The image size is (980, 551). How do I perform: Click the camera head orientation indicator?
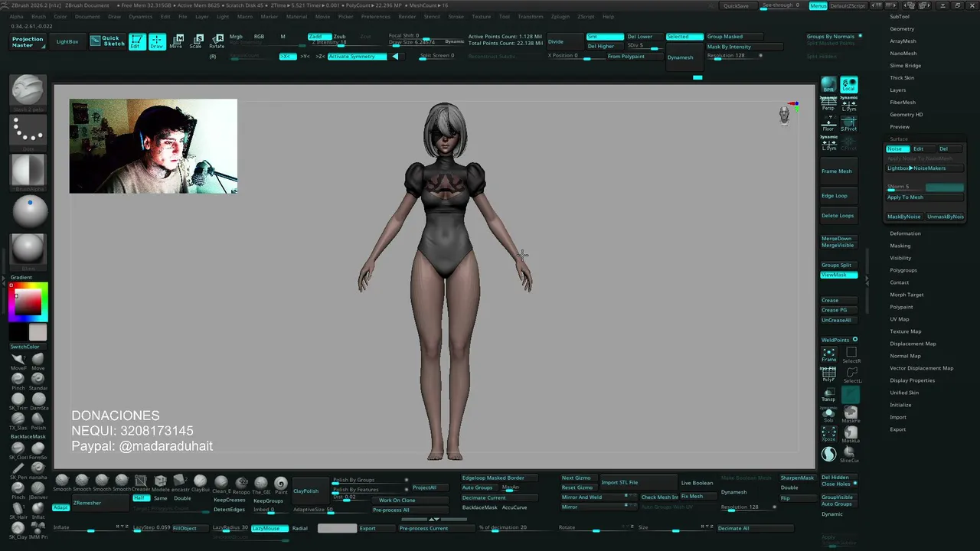point(785,116)
